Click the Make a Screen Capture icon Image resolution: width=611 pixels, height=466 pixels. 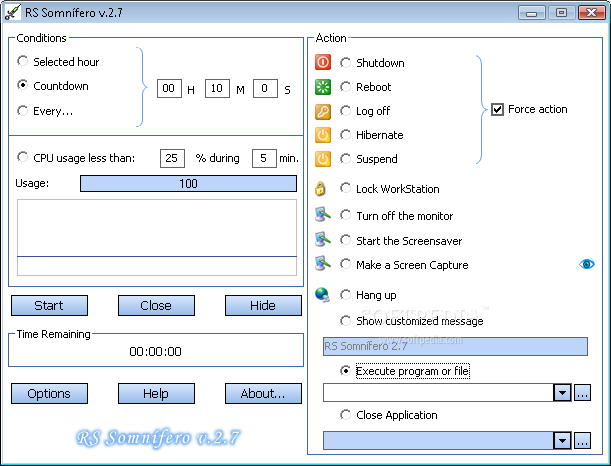point(323,263)
